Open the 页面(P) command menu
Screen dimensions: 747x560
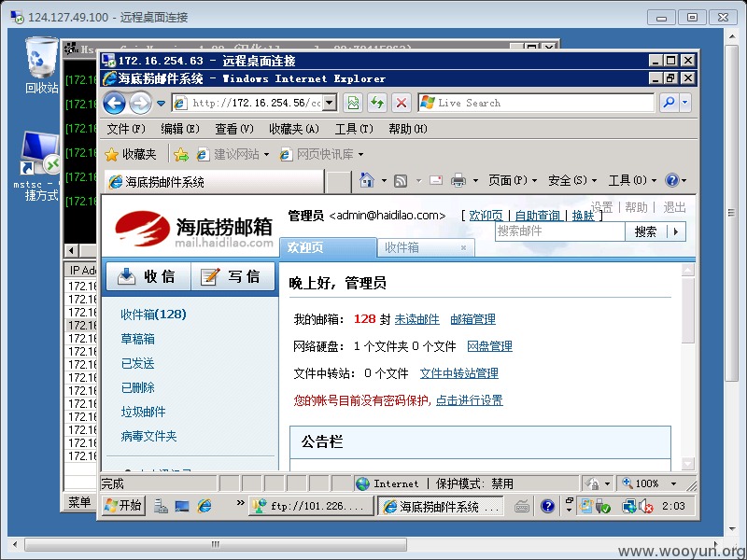[512, 180]
